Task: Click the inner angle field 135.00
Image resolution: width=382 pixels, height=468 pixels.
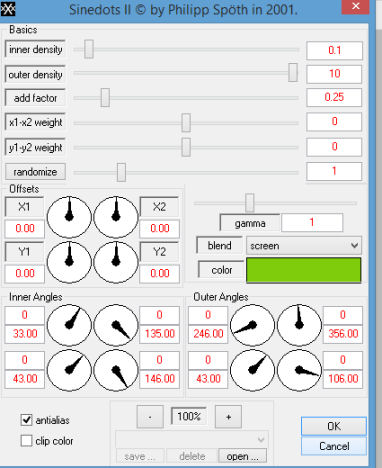Action: point(160,334)
